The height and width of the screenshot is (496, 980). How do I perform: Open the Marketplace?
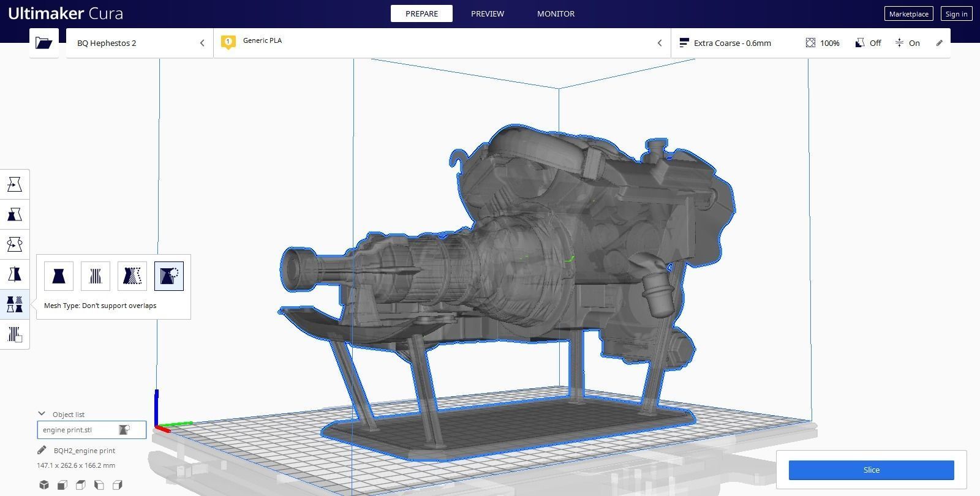[x=908, y=13]
